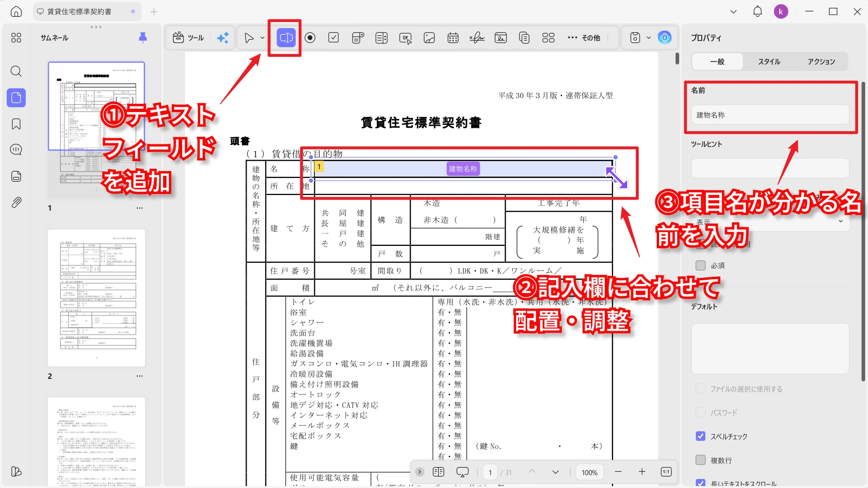Image resolution: width=868 pixels, height=488 pixels.
Task: Toggle the 長いテキストをスクロール checkbox
Action: coord(701,483)
